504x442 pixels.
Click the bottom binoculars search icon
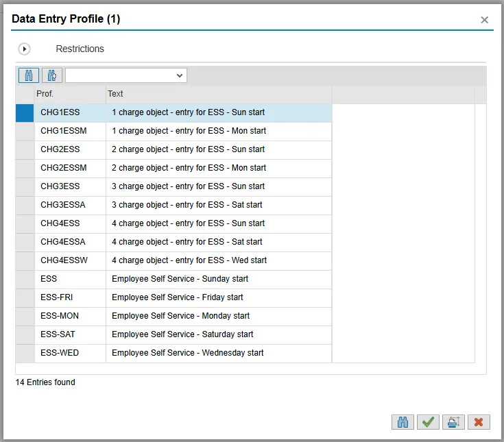403,422
